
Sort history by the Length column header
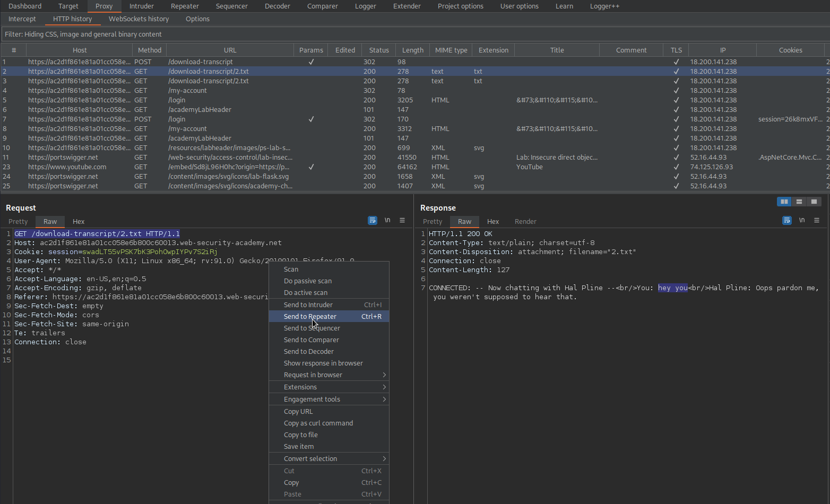[x=412, y=50]
